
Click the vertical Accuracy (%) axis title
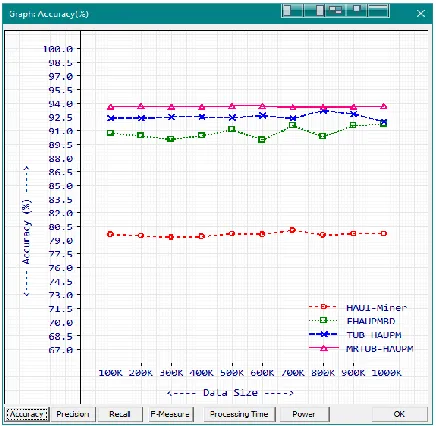pyautogui.click(x=27, y=231)
